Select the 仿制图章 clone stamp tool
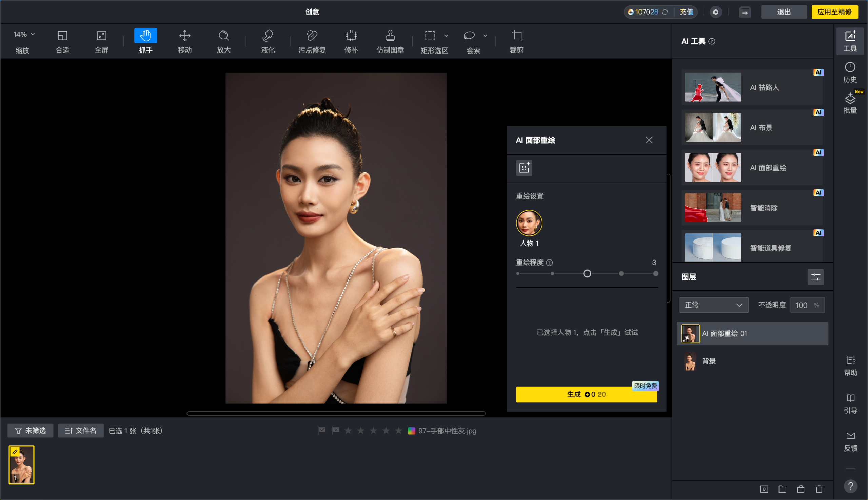Screen dimensions: 868x500 [x=389, y=41]
